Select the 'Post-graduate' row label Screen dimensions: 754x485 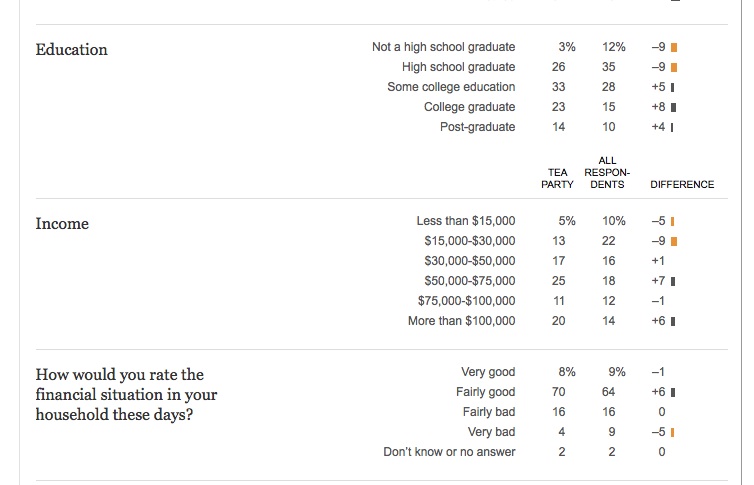(477, 127)
